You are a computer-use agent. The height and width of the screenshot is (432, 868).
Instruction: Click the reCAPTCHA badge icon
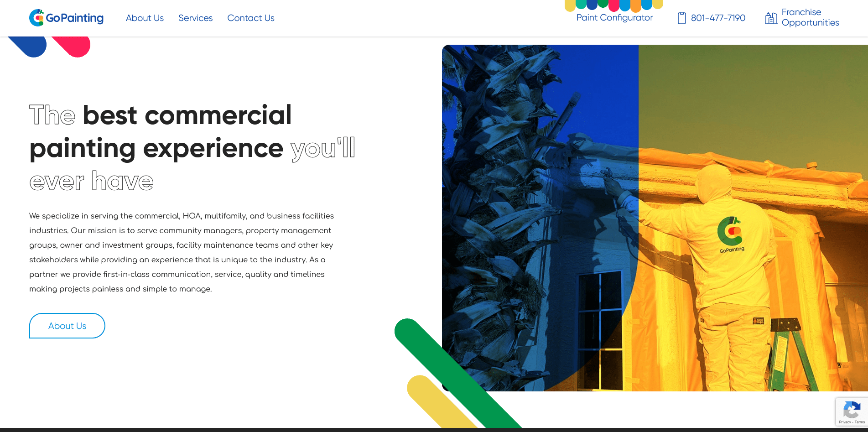click(852, 409)
